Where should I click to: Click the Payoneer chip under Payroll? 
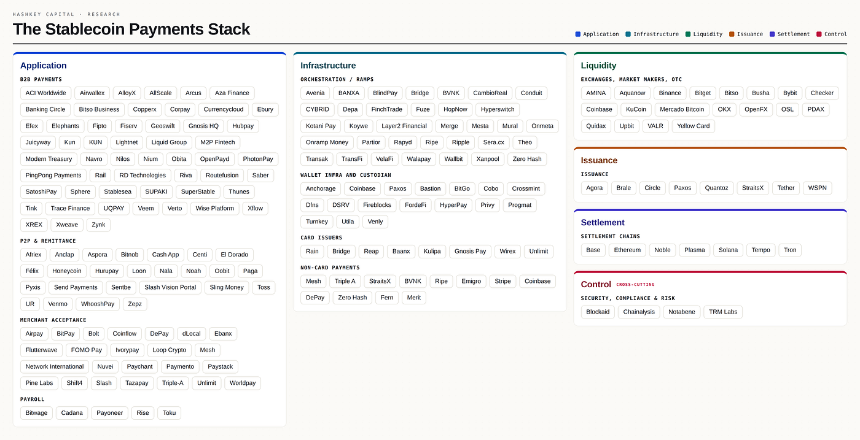(x=110, y=413)
